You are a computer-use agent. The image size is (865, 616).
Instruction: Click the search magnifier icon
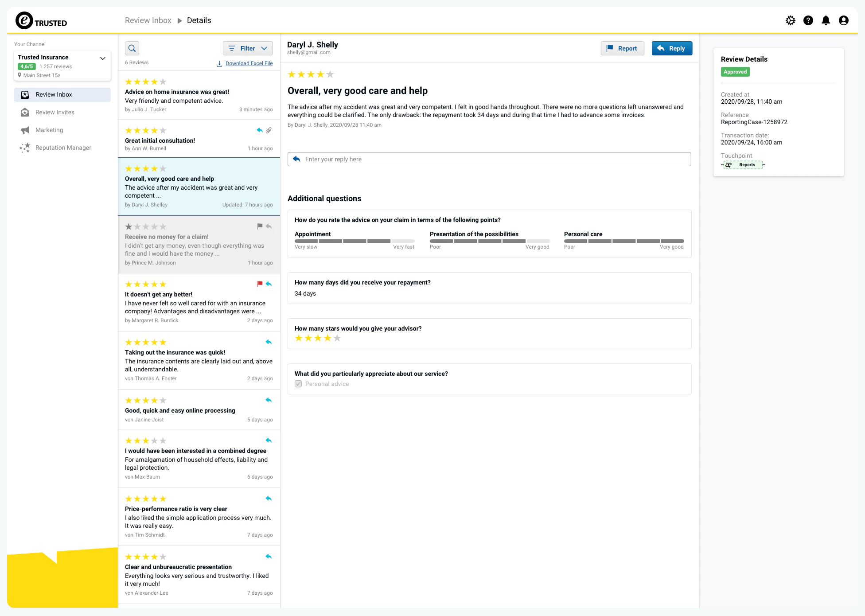click(132, 48)
